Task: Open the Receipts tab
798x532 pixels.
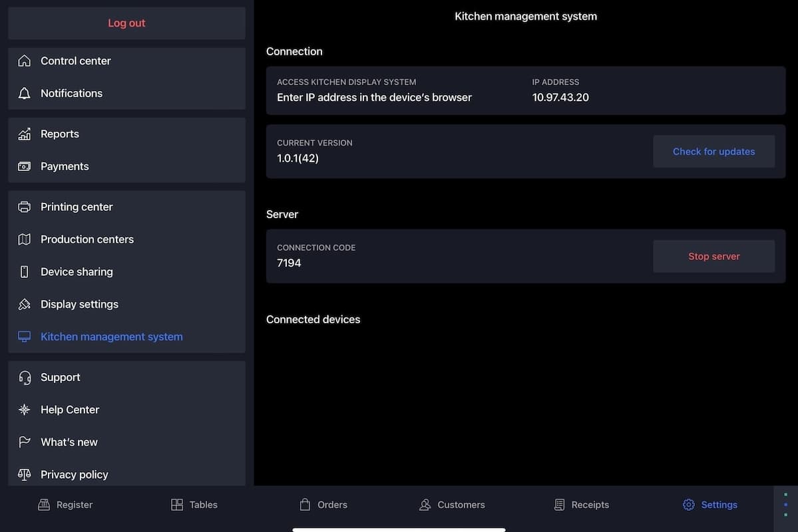Action: [581, 505]
